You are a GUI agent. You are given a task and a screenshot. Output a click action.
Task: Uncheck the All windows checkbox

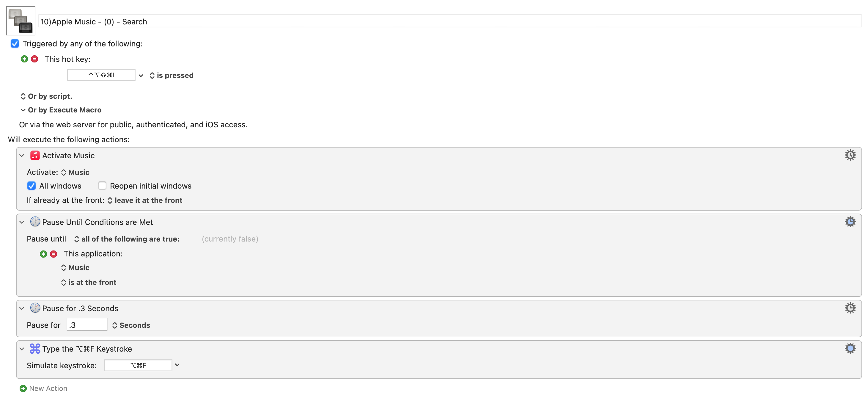click(31, 186)
